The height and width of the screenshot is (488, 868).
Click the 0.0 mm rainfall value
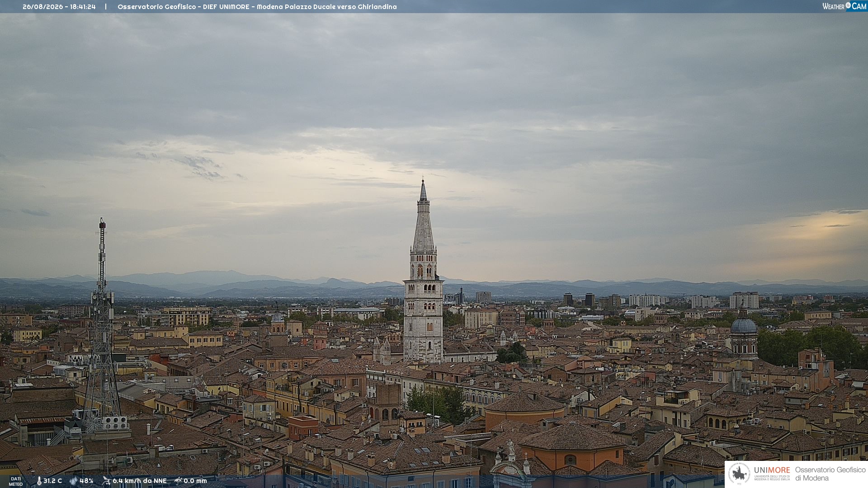pos(195,481)
